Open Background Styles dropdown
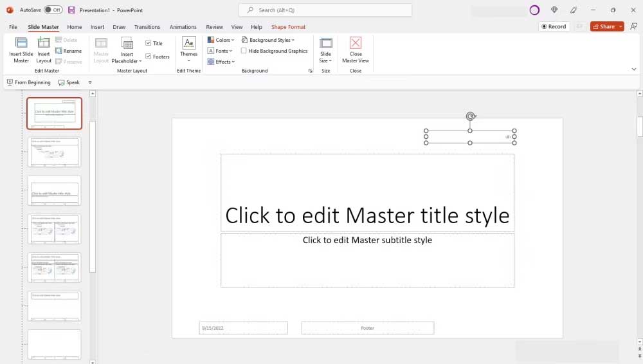The height and width of the screenshot is (364, 643). (x=268, y=40)
